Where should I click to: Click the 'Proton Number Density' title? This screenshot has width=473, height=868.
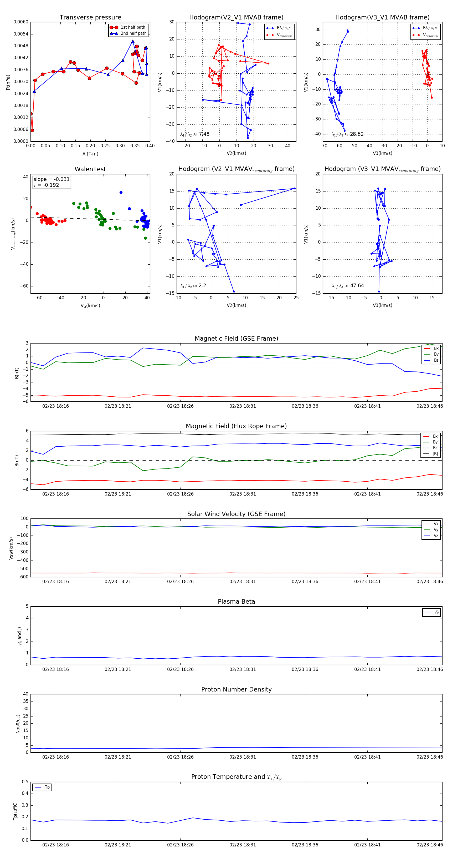point(236,690)
